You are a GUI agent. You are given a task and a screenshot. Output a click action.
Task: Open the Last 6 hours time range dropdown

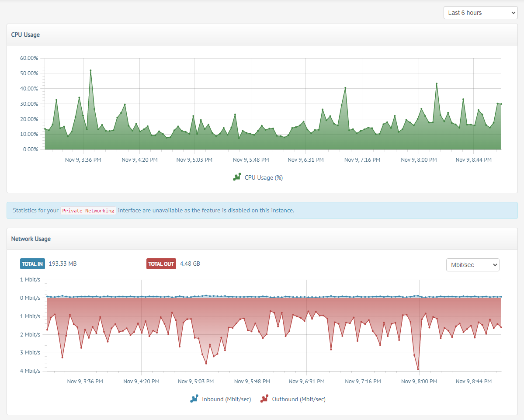click(x=480, y=13)
